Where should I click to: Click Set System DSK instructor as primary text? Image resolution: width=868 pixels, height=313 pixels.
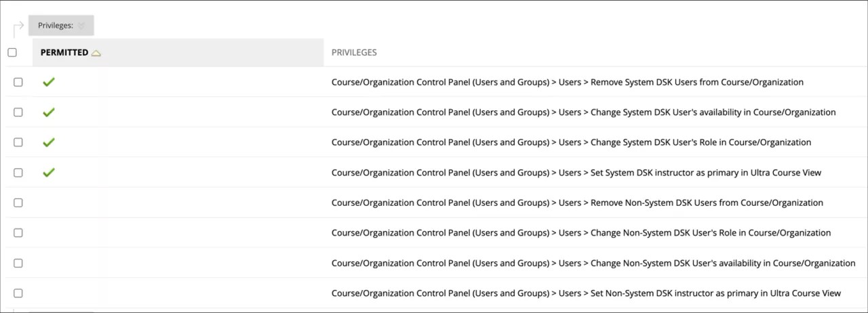pos(576,173)
